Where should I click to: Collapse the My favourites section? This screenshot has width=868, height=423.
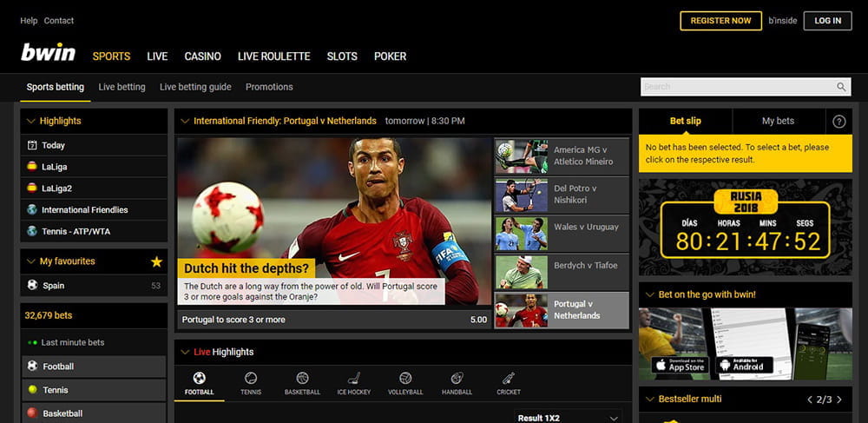[x=30, y=261]
